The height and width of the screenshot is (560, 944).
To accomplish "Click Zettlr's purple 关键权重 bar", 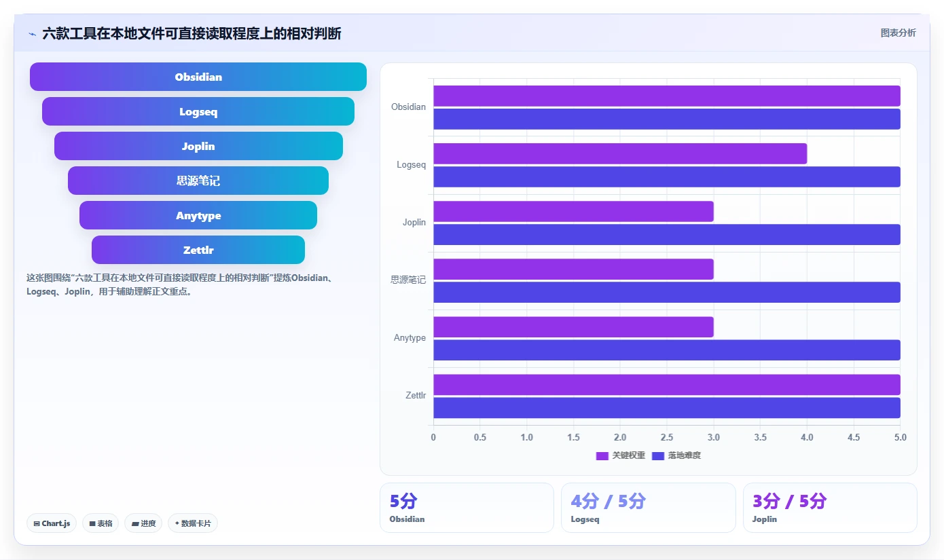I will tap(667, 384).
